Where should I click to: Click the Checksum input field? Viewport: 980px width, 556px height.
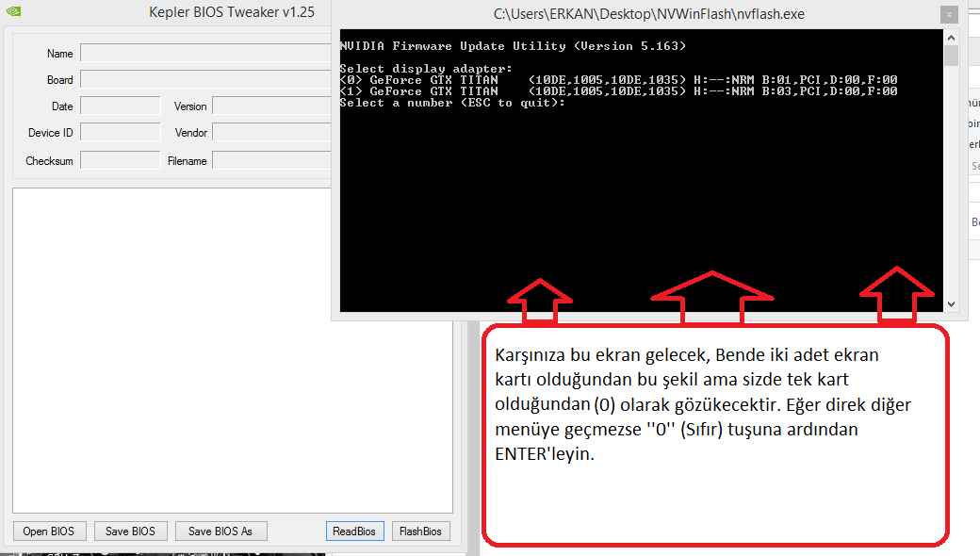121,160
